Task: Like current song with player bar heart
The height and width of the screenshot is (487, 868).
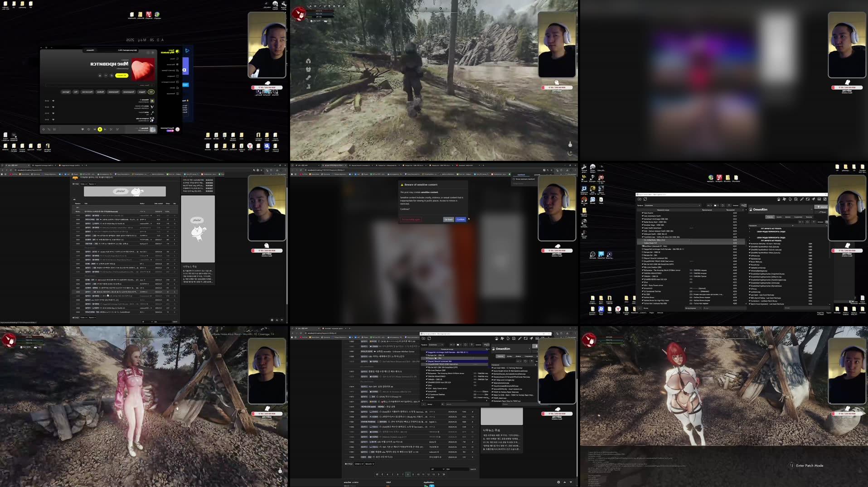Action: [x=82, y=129]
